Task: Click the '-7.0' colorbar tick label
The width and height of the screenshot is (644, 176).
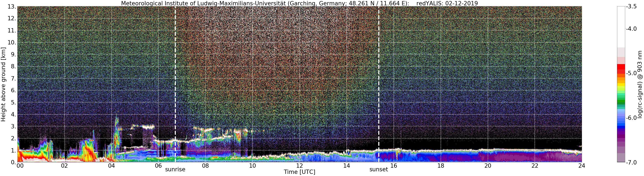Action: tap(631, 163)
